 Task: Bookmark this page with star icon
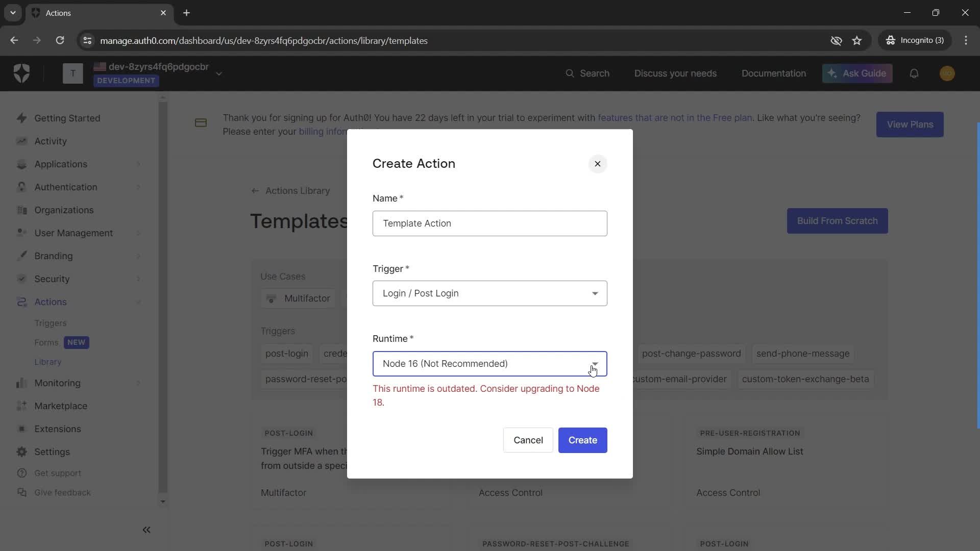[x=856, y=40]
